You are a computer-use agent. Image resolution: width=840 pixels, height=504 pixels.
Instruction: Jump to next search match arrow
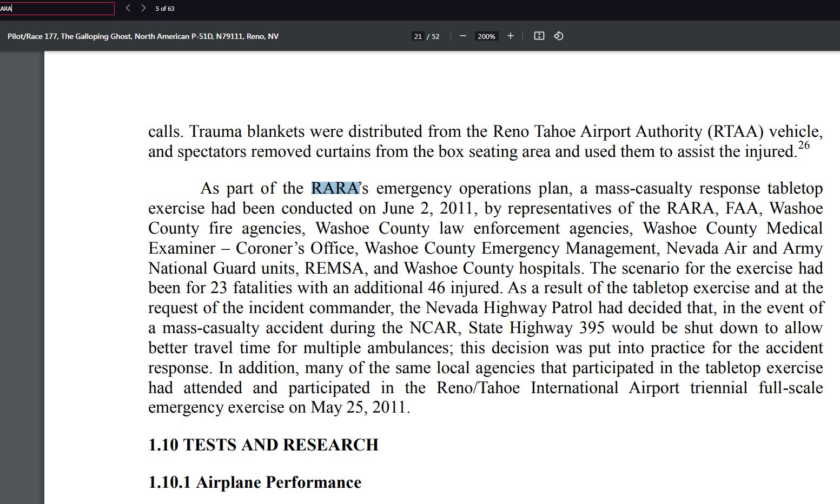point(143,8)
